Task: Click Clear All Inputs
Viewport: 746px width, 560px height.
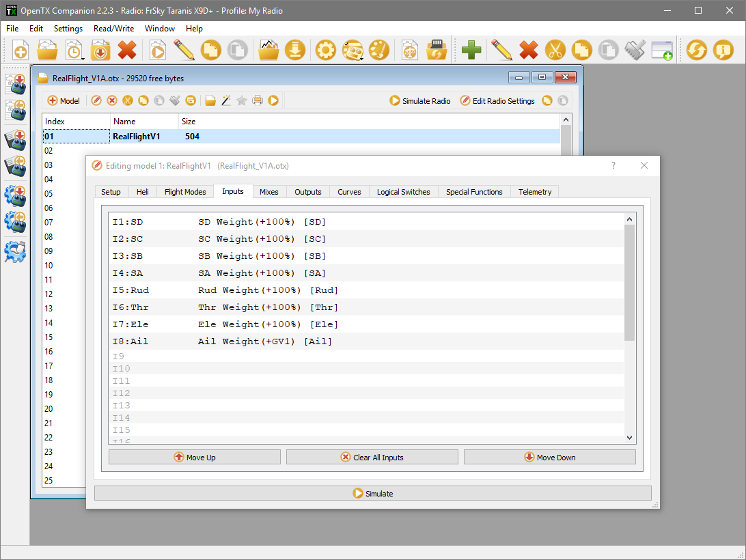Action: [372, 458]
